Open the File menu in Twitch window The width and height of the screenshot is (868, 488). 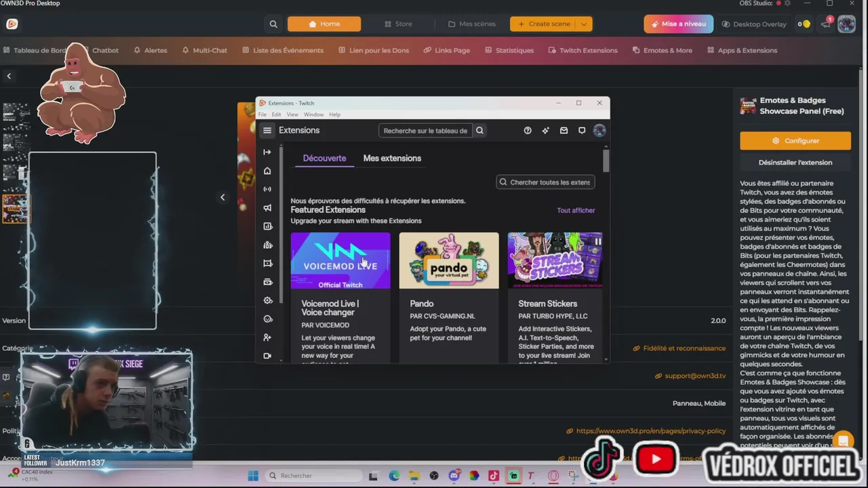(262, 115)
